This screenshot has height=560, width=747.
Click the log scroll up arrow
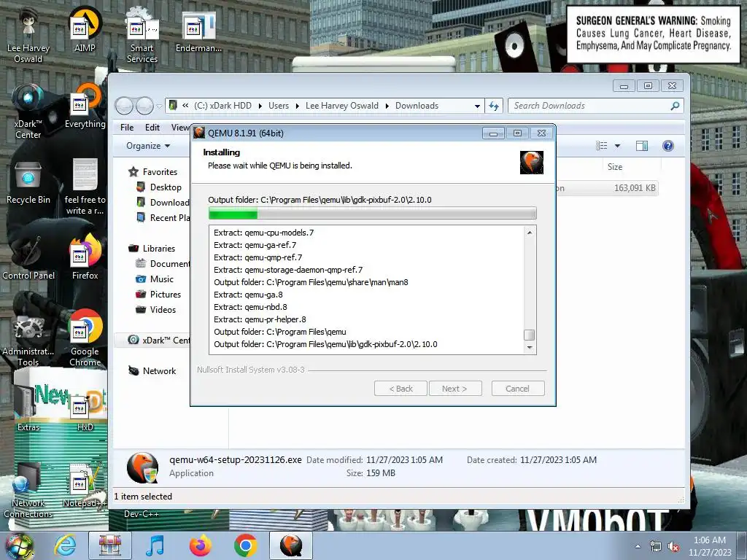[x=530, y=233]
